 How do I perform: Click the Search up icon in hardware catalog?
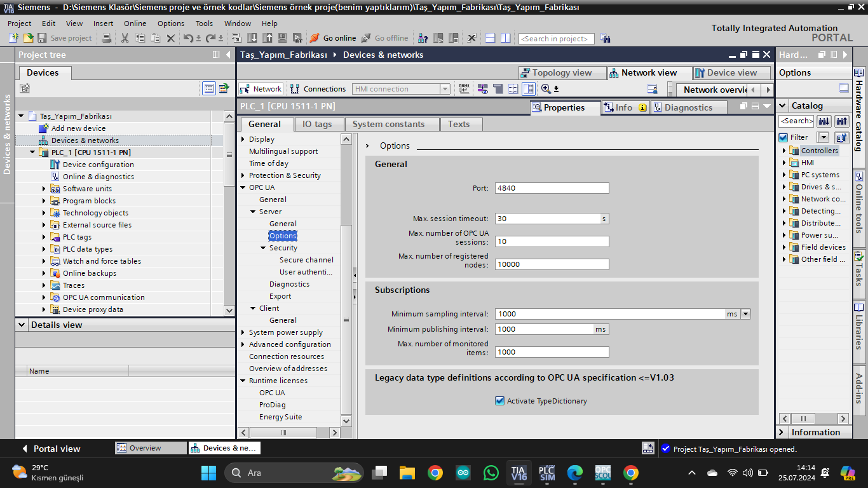click(842, 121)
